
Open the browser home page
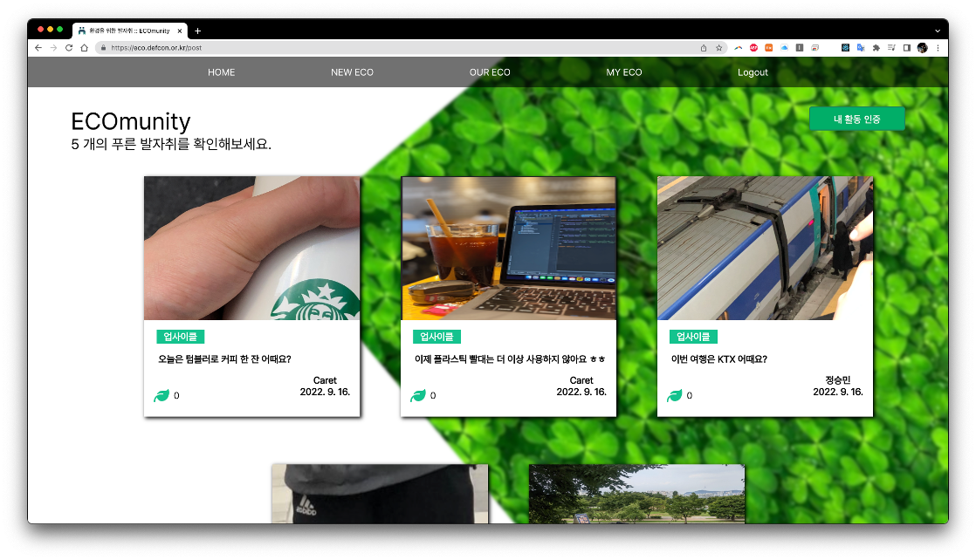tap(84, 48)
